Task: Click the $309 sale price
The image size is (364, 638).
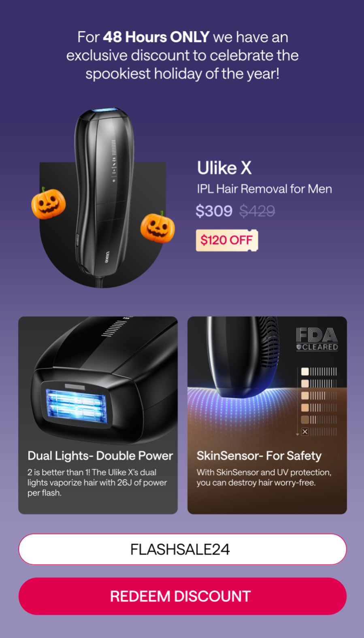Action: pos(214,211)
